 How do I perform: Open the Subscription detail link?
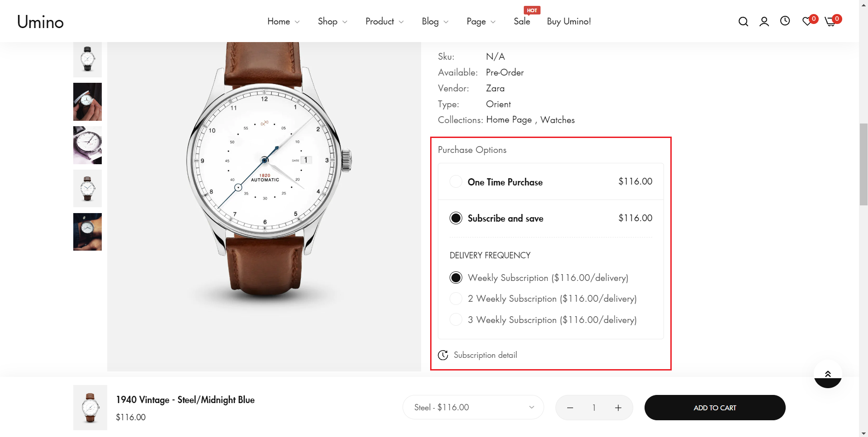[485, 355]
